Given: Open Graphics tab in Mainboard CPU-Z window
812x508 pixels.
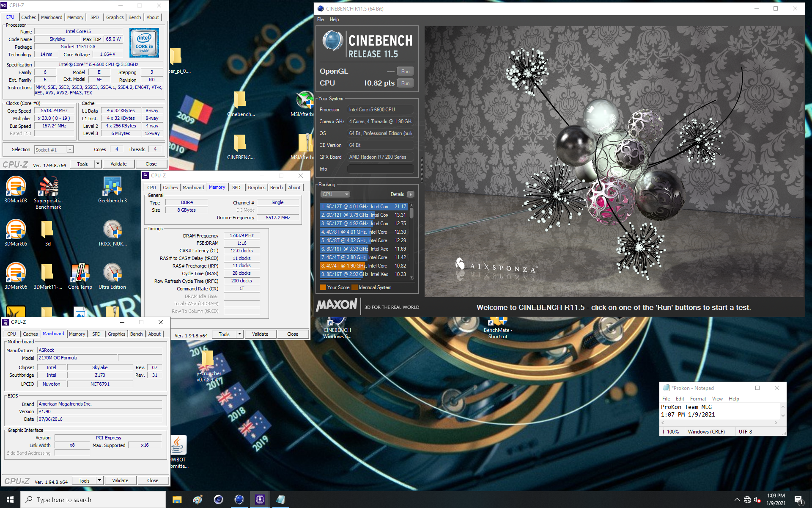Looking at the screenshot, I should coord(116,334).
